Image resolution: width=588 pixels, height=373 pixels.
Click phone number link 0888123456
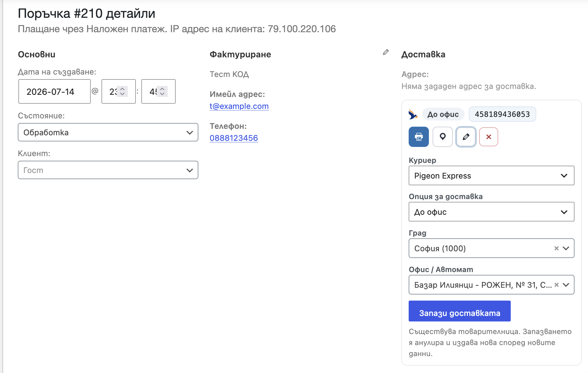click(x=234, y=138)
